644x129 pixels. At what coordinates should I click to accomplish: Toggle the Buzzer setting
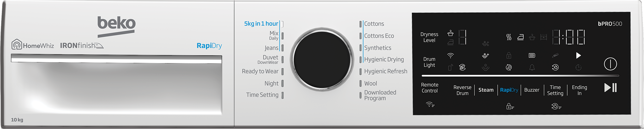[532, 90]
